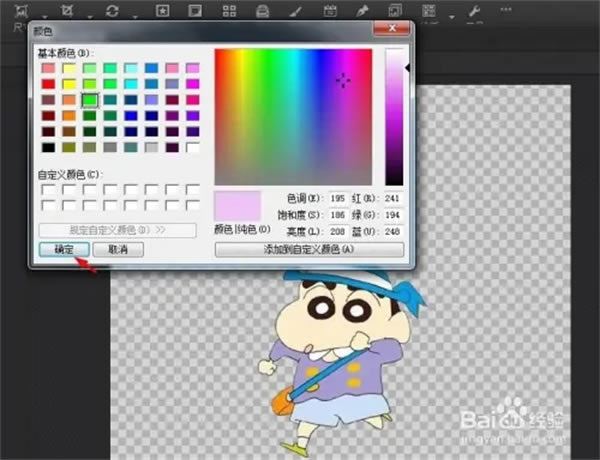Click the black luminance slider arrow
The height and width of the screenshot is (460, 600).
click(x=408, y=68)
